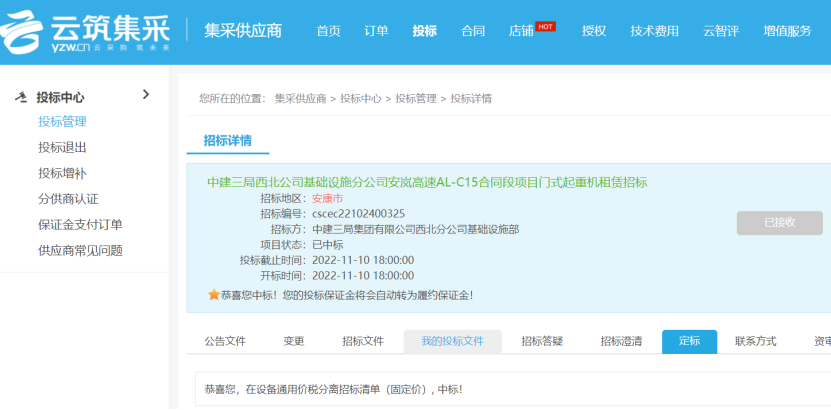Screen dimensions: 831x410
Task: Open the 授权 nav item
Action: [x=594, y=31]
